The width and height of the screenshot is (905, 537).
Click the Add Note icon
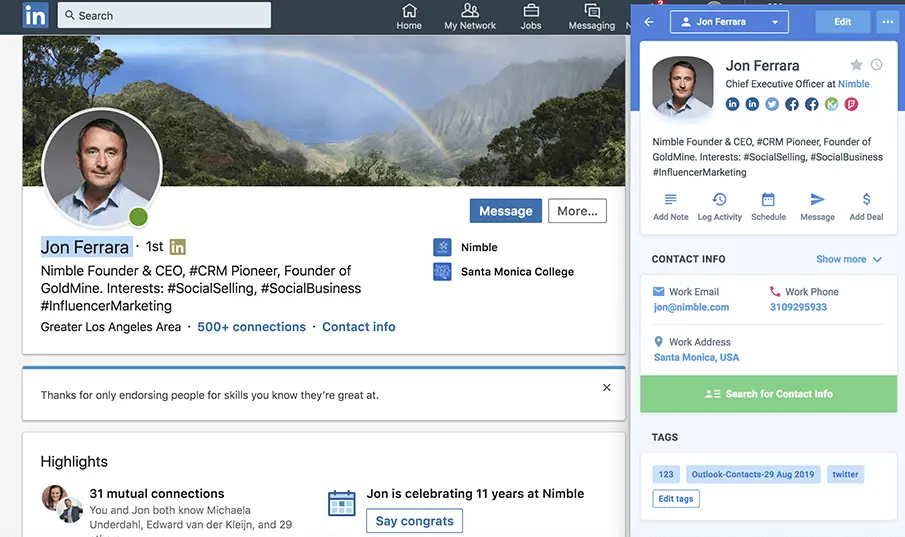(x=670, y=200)
